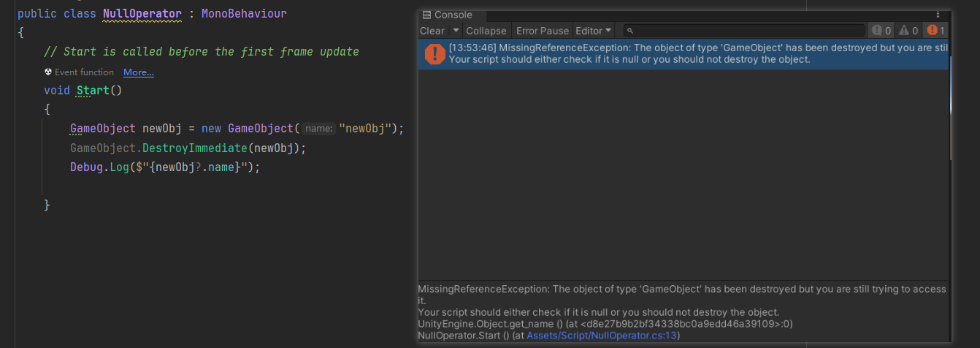Click the MonoBehaviour base class
The image size is (980, 348).
[243, 14]
